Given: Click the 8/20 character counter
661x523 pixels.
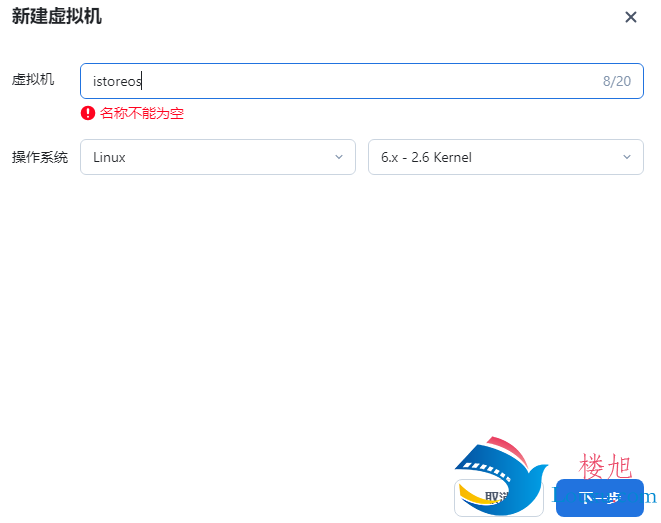Looking at the screenshot, I should point(617,81).
